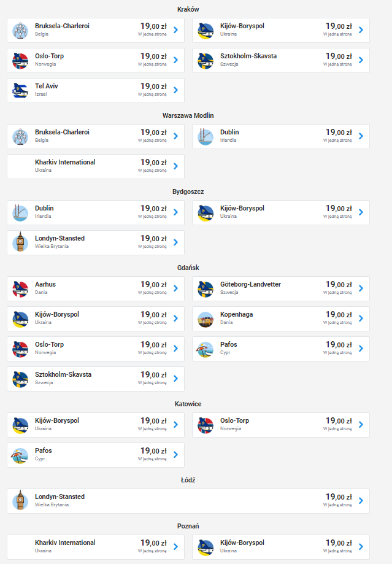Select Katowice Oslo-Torp flight offer
Viewport: 392px width, 564px height.
281,425
